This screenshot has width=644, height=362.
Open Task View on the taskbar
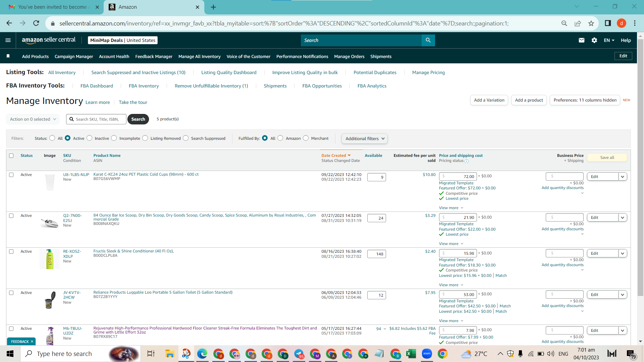[x=151, y=354]
